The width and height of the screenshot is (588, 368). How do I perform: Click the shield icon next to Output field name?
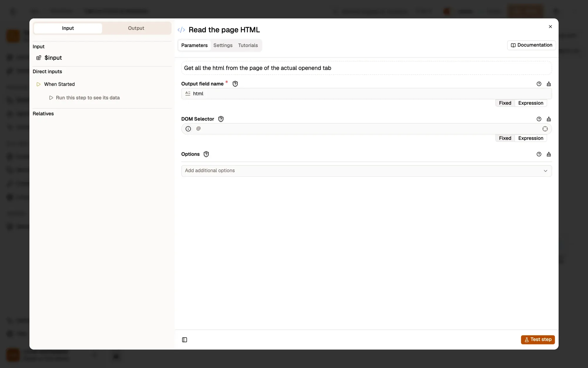235,84
